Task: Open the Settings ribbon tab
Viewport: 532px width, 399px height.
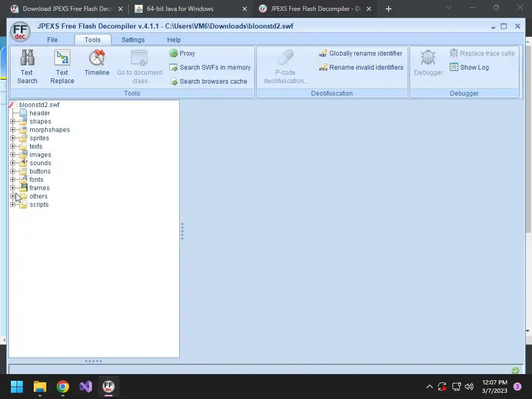Action: (x=133, y=39)
